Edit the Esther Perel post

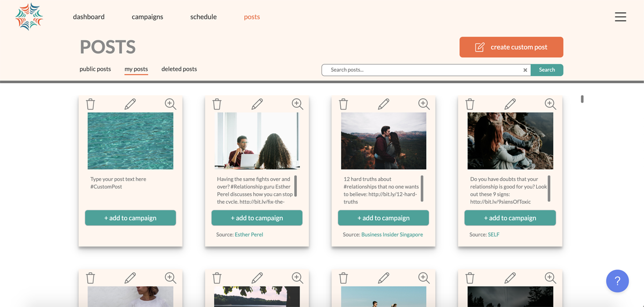pos(257,104)
